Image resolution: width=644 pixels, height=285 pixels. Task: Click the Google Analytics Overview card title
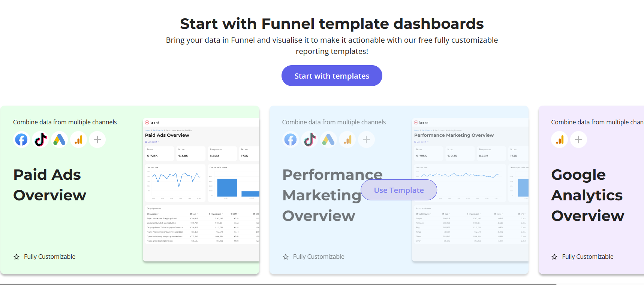coord(588,195)
